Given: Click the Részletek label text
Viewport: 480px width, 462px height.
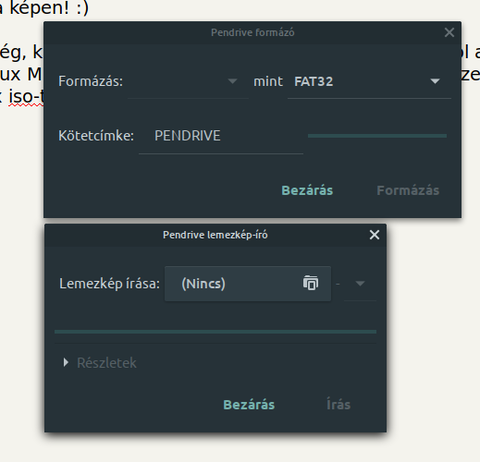Looking at the screenshot, I should click(x=107, y=363).
